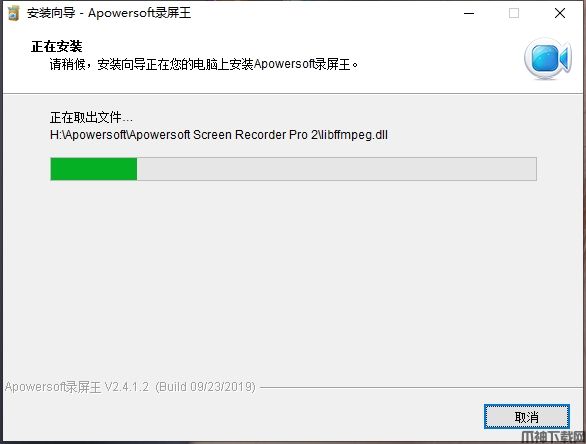Select the libffmpeg.dll file path text
This screenshot has height=444, width=586.
(x=219, y=135)
